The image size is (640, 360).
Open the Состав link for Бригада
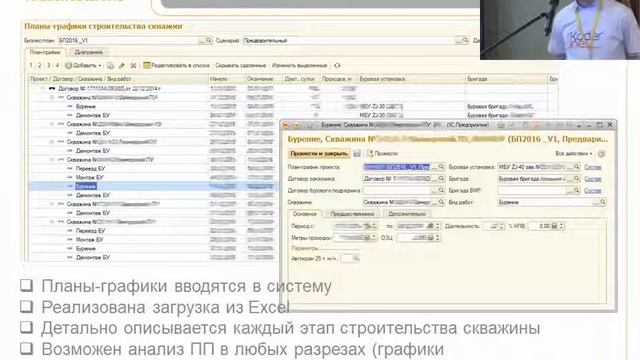pos(593,179)
